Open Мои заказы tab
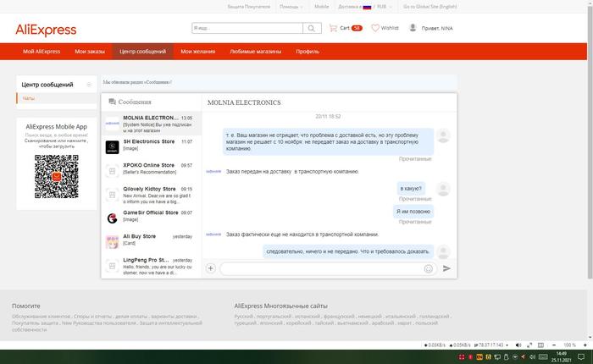This screenshot has height=364, width=593. pyautogui.click(x=90, y=52)
